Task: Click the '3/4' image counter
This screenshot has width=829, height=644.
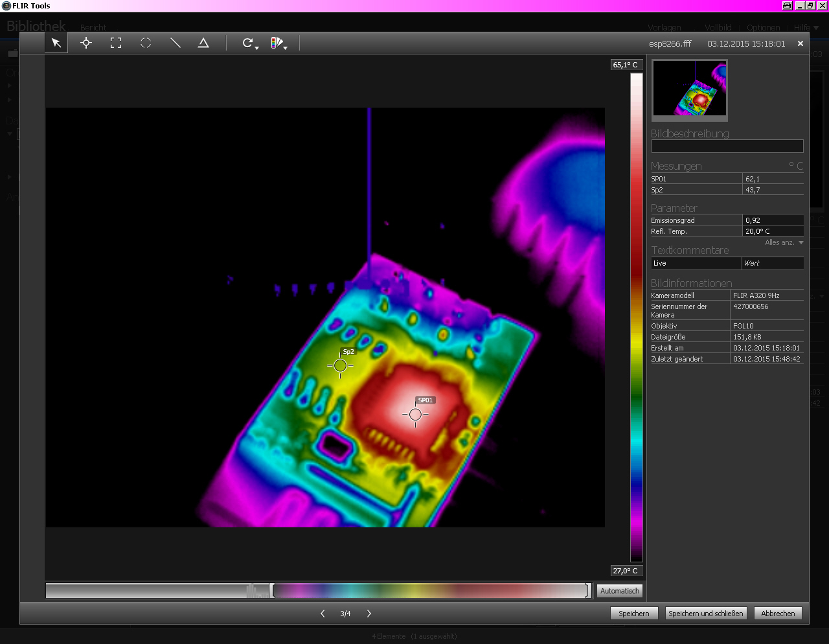Action: (x=345, y=614)
